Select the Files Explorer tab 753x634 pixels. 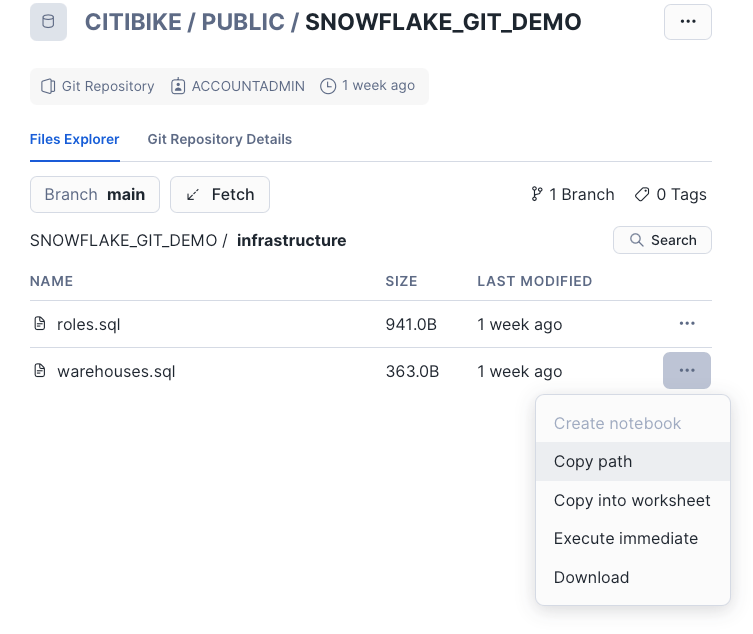point(74,139)
